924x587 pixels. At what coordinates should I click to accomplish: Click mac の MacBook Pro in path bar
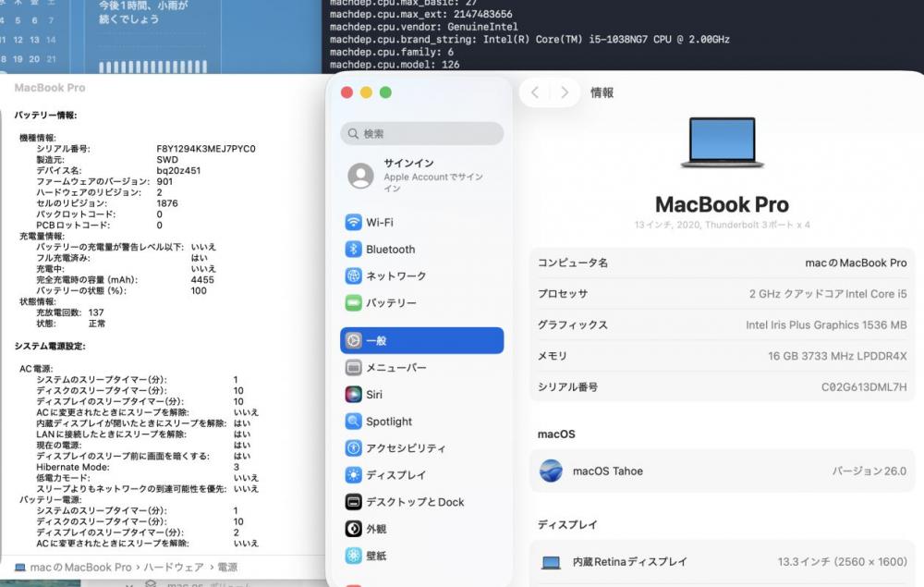[80, 568]
